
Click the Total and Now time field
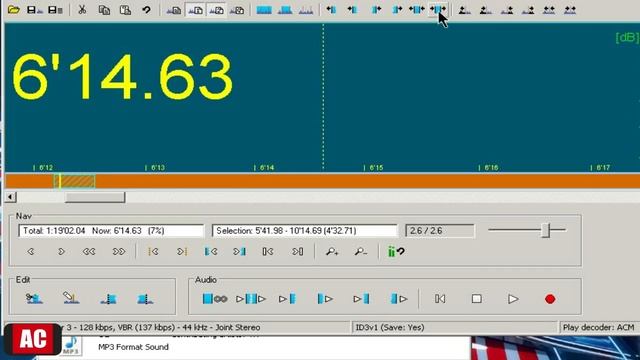tap(111, 231)
